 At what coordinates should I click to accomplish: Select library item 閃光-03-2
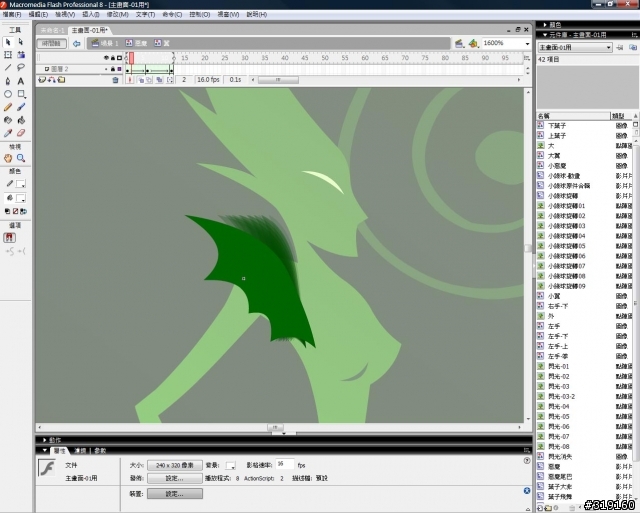561,396
